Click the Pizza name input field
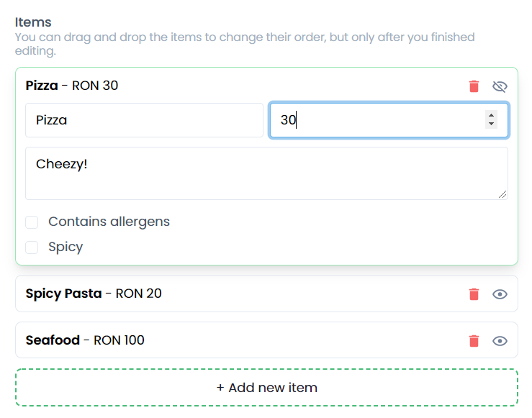532x418 pixels. [x=144, y=120]
